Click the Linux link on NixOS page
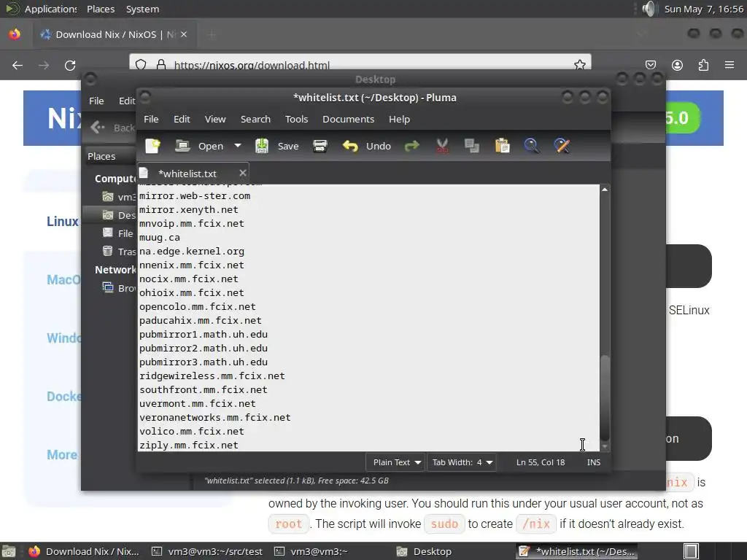The height and width of the screenshot is (560, 747). [x=63, y=222]
